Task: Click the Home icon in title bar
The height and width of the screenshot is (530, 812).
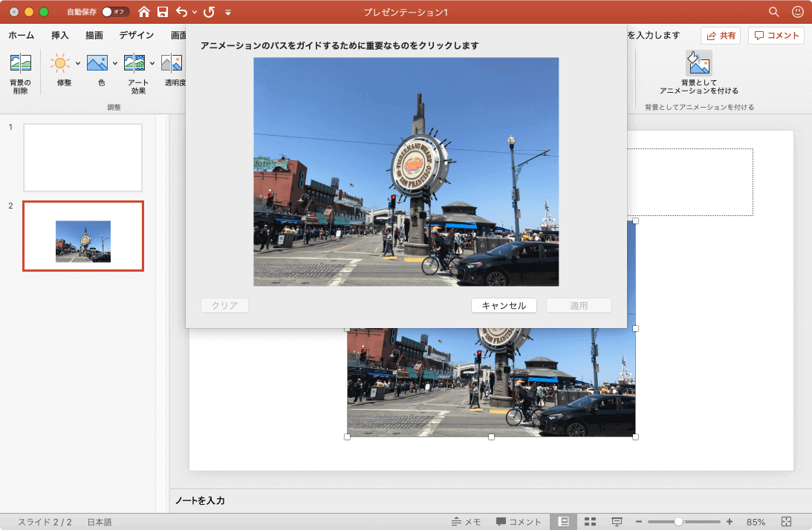Action: tap(144, 12)
